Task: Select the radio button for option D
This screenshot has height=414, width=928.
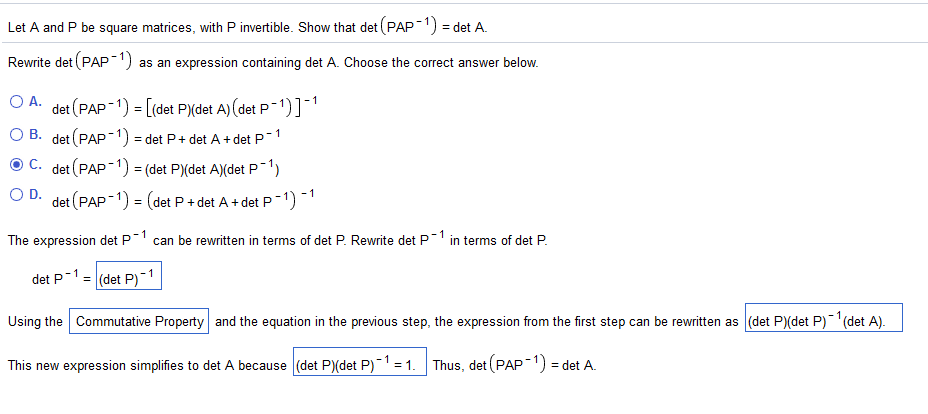Action: point(17,195)
